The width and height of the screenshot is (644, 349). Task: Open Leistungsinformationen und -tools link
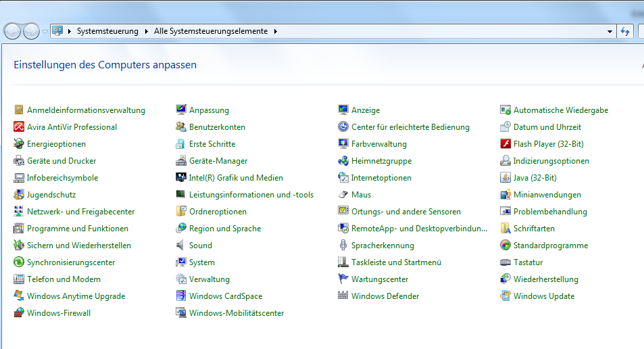click(x=251, y=194)
